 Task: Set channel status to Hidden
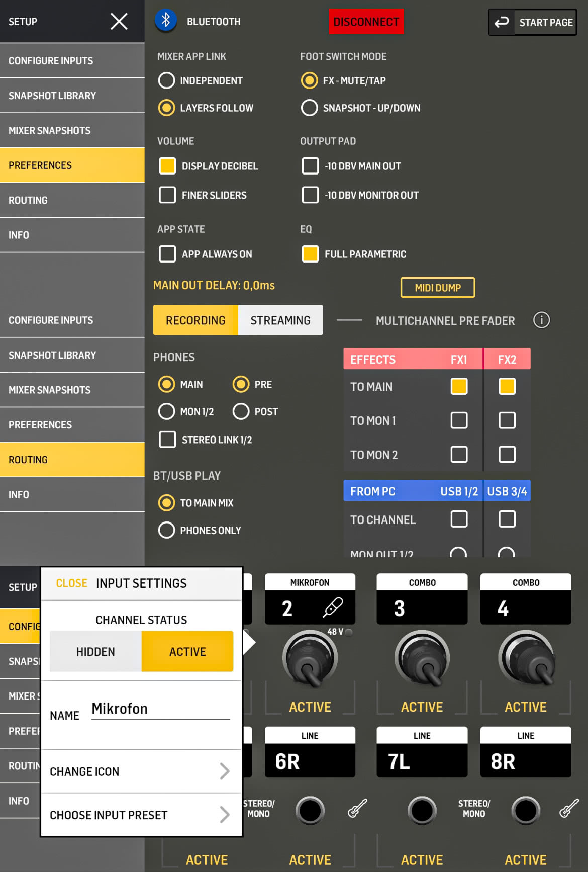pyautogui.click(x=95, y=651)
